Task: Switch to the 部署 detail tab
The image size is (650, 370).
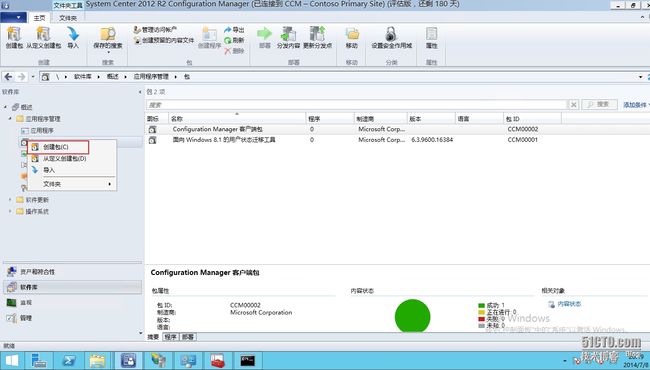Action: tap(188, 337)
